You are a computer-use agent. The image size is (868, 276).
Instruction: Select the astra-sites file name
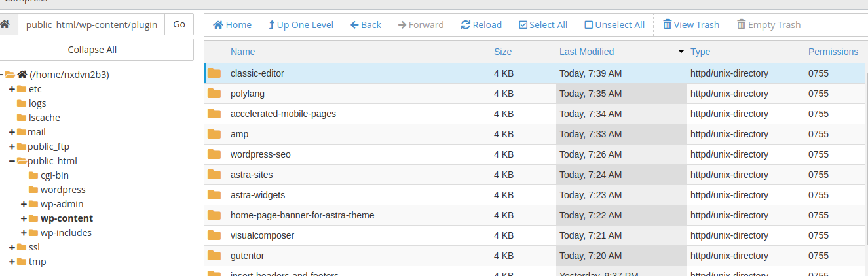click(x=252, y=175)
